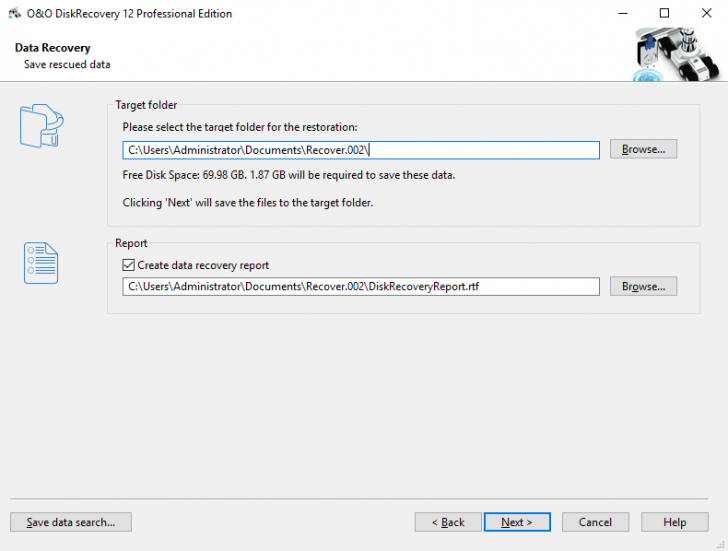The width and height of the screenshot is (728, 551).
Task: Close the DiskRecovery window
Action: pyautogui.click(x=706, y=13)
